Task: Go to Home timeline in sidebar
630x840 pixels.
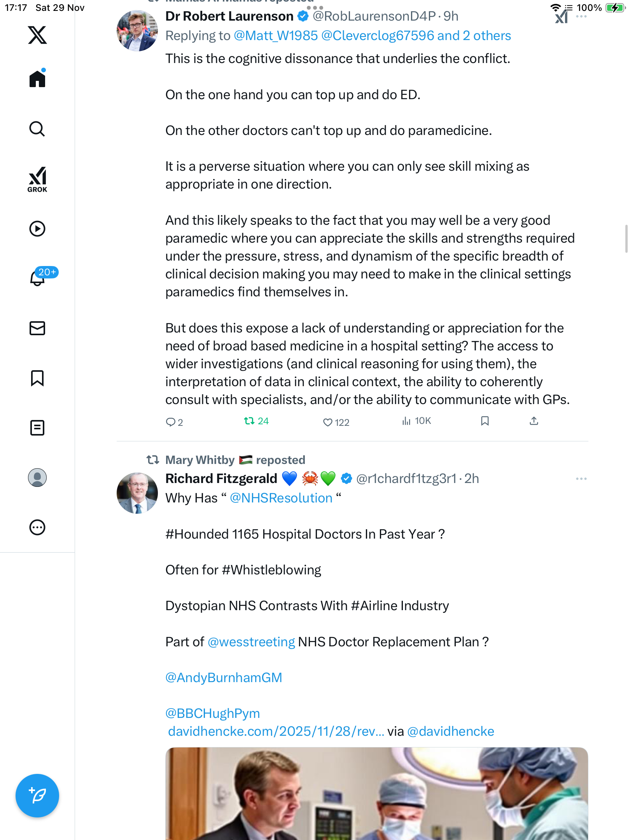Action: pyautogui.click(x=37, y=79)
